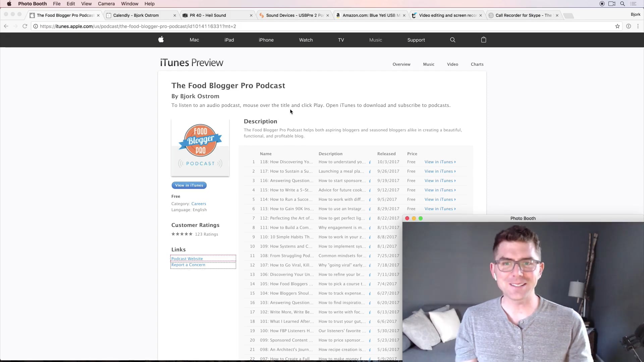Open the browser three-dot menu
The height and width of the screenshot is (362, 644).
tap(638, 26)
